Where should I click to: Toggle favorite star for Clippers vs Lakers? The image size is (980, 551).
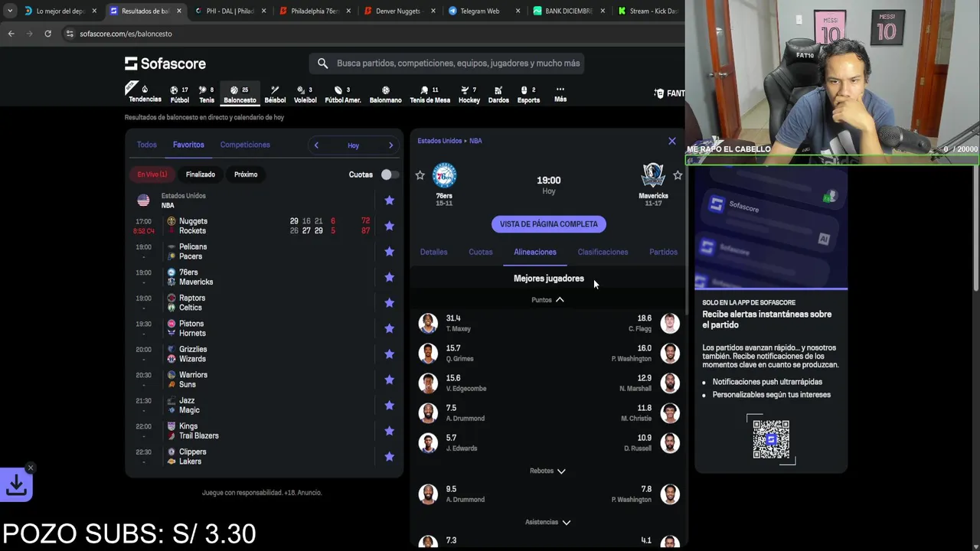[389, 457]
